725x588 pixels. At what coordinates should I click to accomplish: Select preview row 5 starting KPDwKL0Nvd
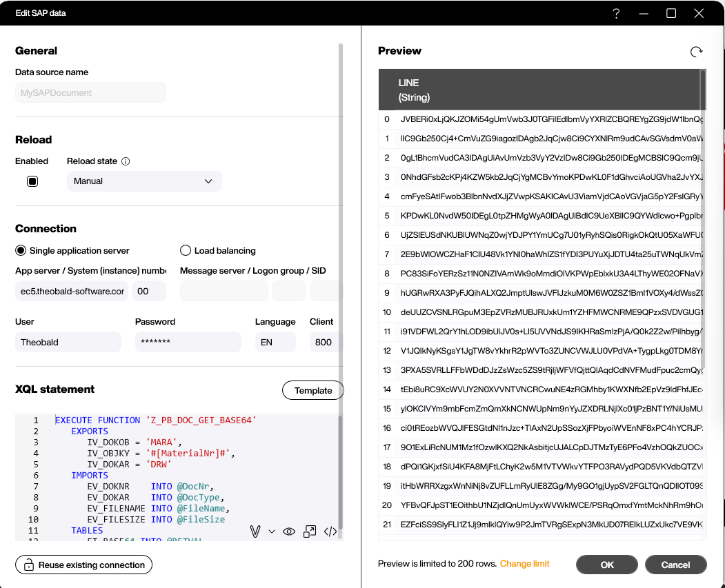pos(542,216)
